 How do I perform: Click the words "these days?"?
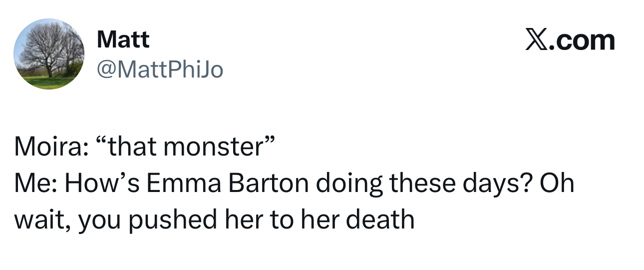pyautogui.click(x=460, y=183)
